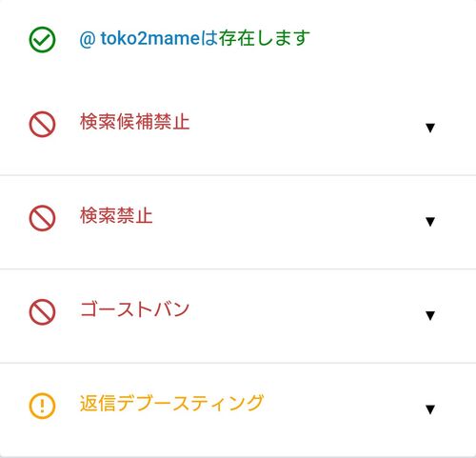Click the ban icon beside 検索候補禁止

[42, 124]
